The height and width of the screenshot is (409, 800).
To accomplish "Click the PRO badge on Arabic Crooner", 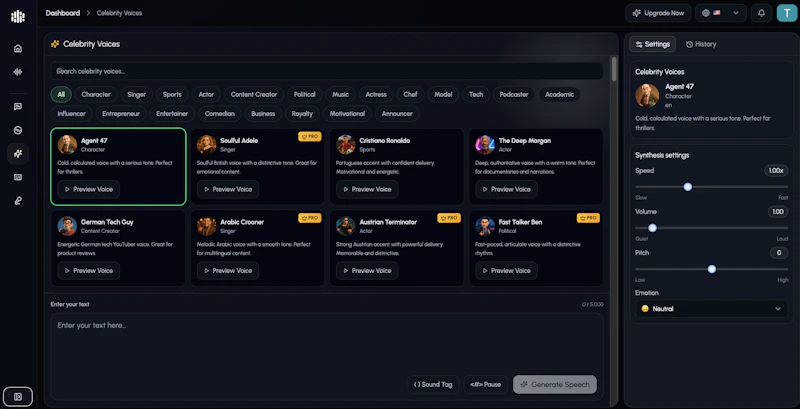I will (310, 218).
